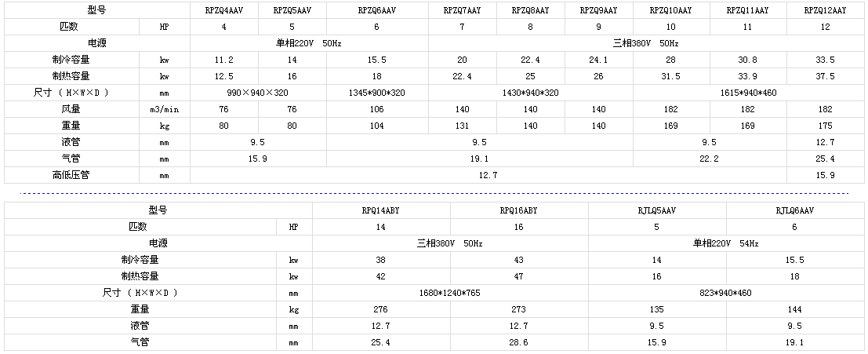Select the 高低压管 row label
868x354 pixels.
(x=71, y=175)
